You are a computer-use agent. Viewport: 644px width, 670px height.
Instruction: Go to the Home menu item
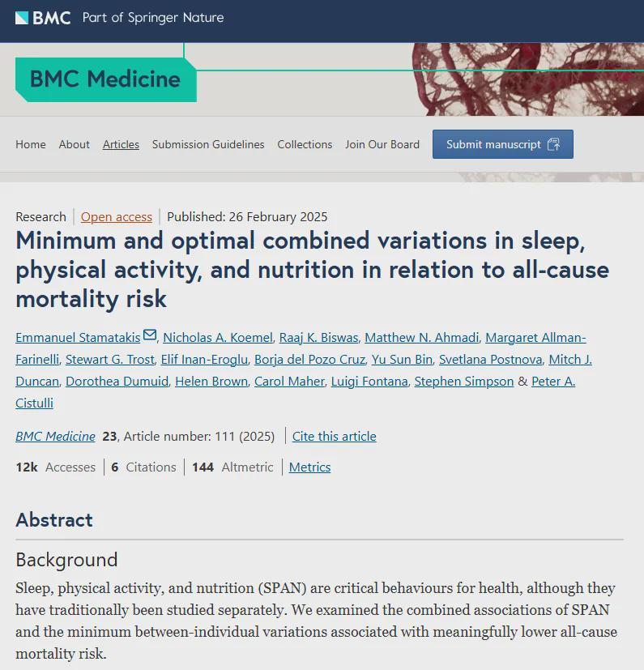click(31, 144)
